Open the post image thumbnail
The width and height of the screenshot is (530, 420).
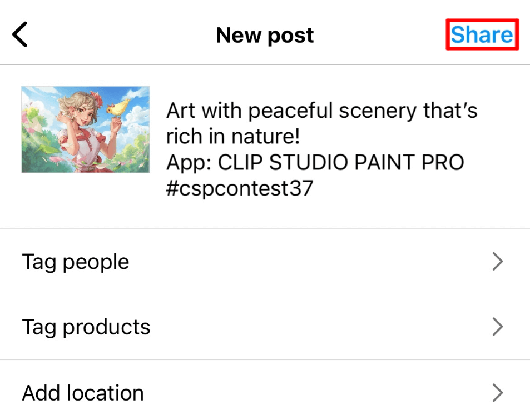pos(85,129)
